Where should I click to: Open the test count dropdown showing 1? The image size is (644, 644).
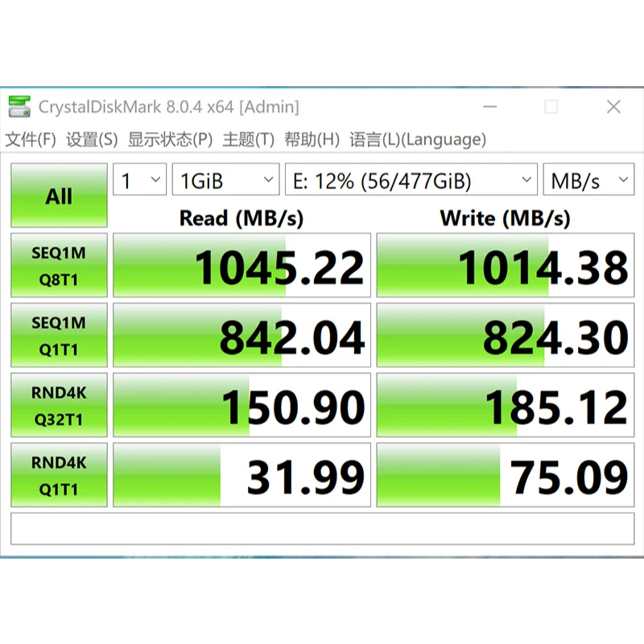tap(140, 180)
